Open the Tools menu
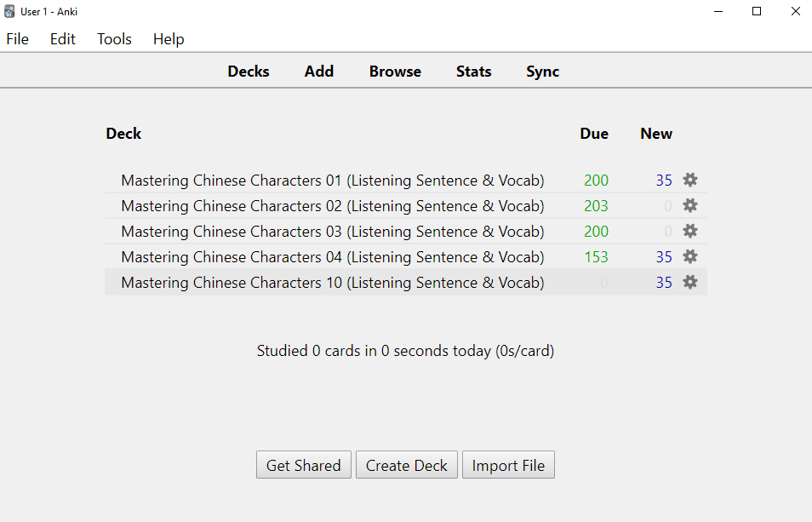812x522 pixels. pos(114,39)
